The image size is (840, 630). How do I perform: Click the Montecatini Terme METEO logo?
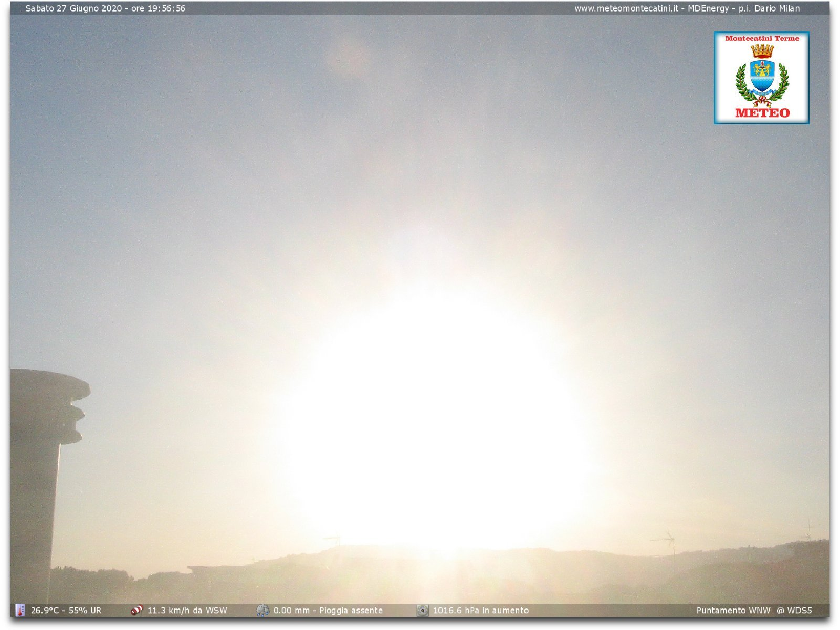pyautogui.click(x=761, y=78)
